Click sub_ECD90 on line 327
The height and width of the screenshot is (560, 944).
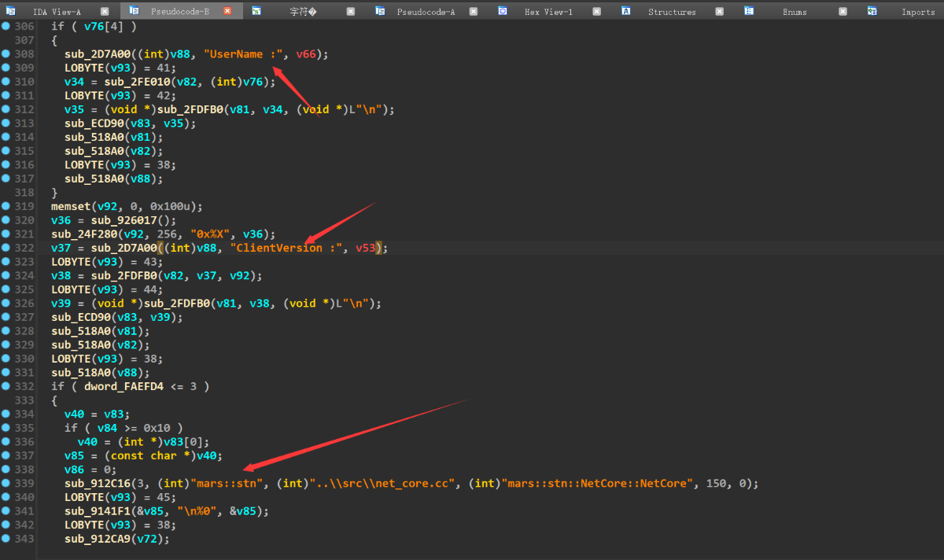(81, 317)
